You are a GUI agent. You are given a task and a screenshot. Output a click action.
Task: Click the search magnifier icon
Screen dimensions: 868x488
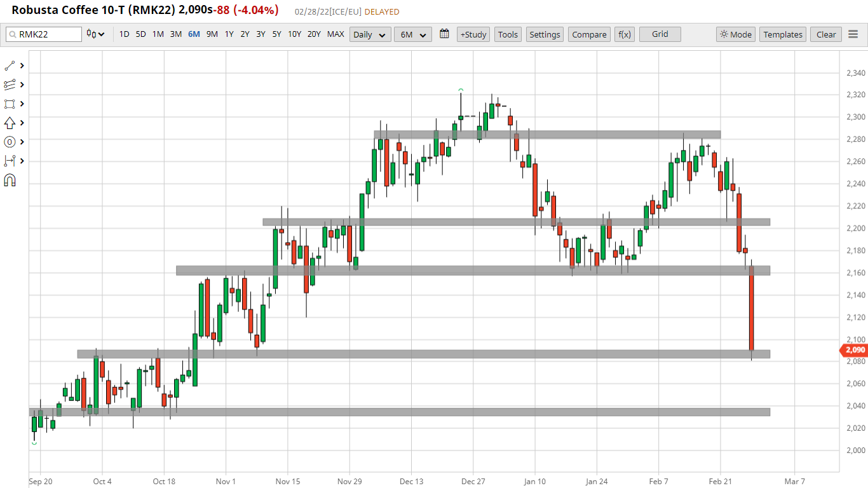(12, 34)
